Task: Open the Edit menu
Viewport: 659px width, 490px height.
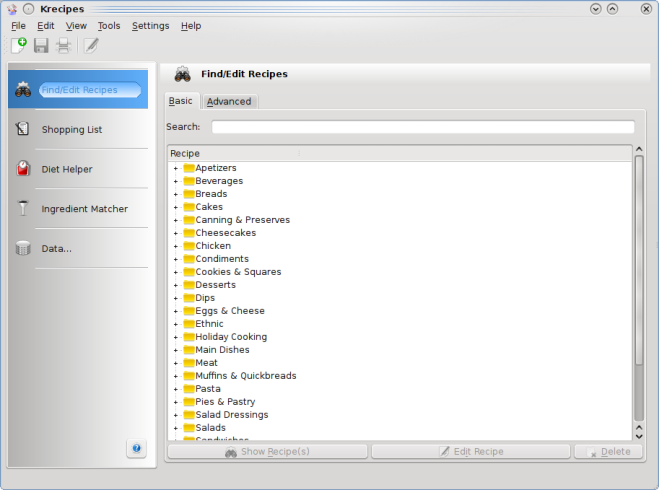Action: click(x=45, y=26)
